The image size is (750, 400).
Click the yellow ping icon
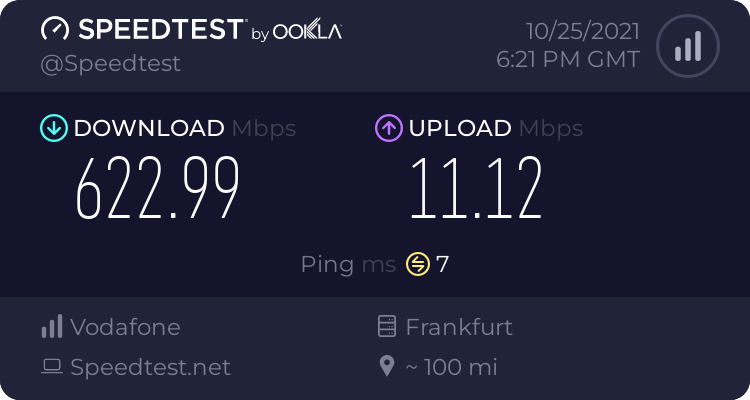(x=417, y=265)
